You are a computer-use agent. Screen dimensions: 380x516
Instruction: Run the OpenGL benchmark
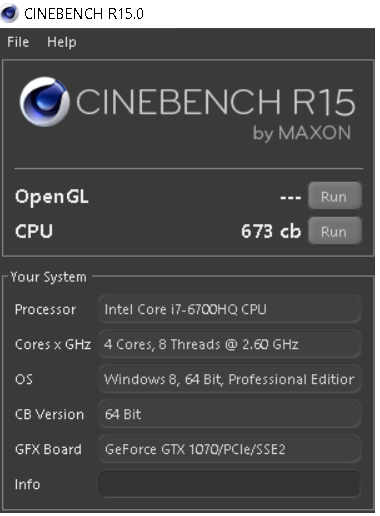point(335,196)
